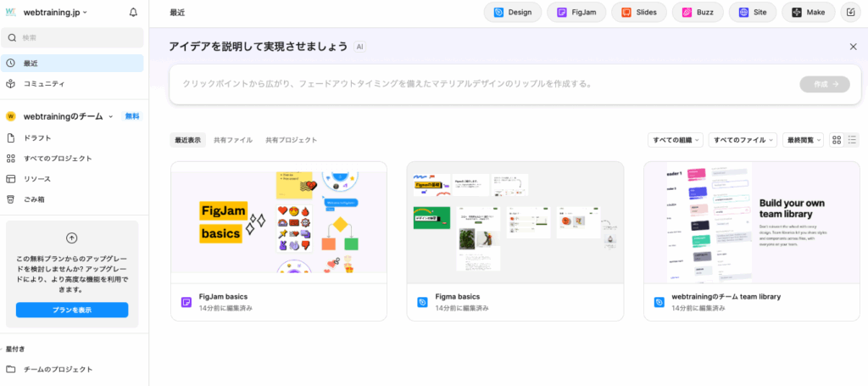Open the ごみ箱 trash
The image size is (868, 386).
tap(34, 199)
